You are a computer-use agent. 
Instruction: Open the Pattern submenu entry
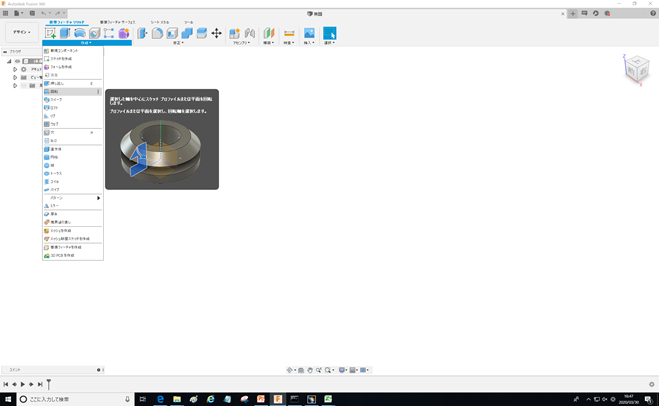73,198
